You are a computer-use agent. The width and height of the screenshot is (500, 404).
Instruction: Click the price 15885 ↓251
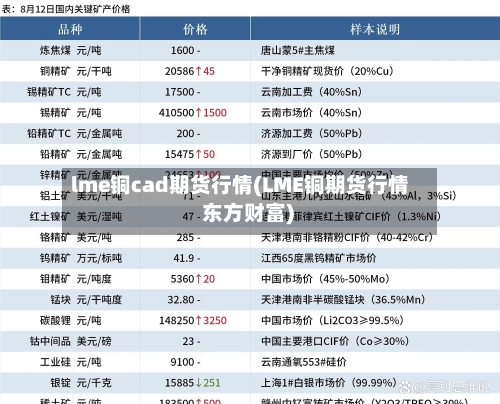pyautogui.click(x=193, y=383)
